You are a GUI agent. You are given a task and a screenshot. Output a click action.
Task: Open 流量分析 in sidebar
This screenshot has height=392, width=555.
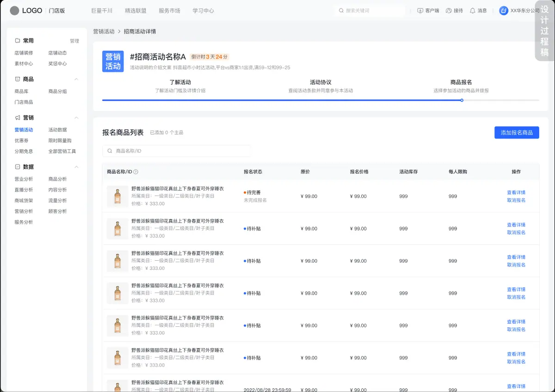click(57, 200)
